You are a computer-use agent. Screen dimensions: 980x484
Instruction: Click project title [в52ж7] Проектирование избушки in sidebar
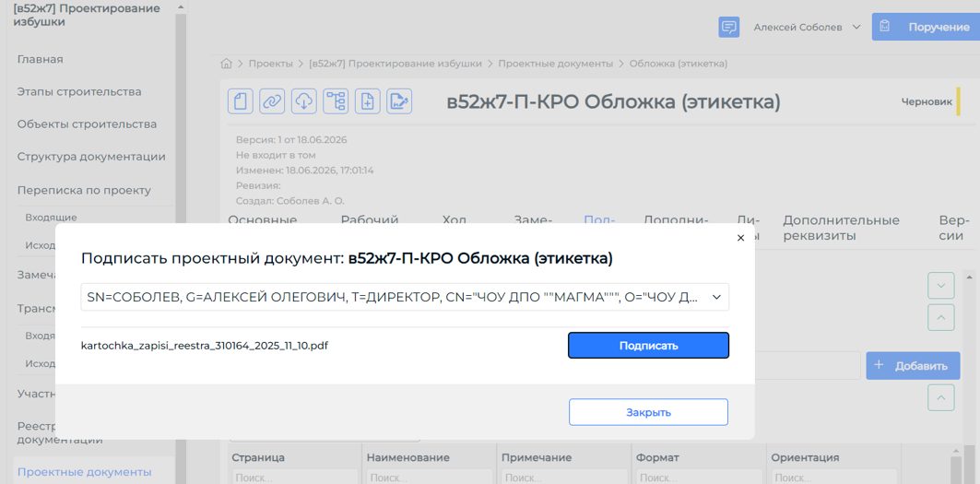[87, 16]
